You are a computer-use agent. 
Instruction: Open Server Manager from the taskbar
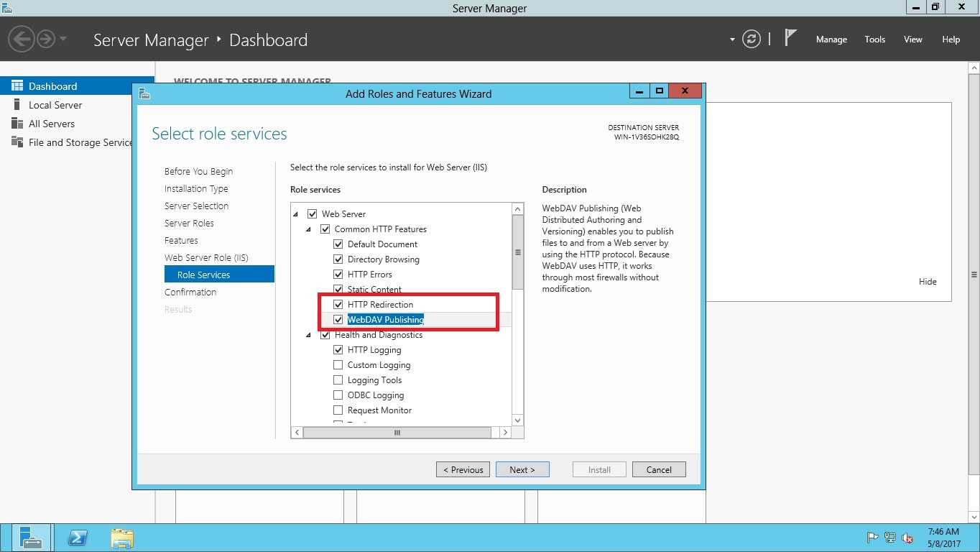[x=31, y=538]
